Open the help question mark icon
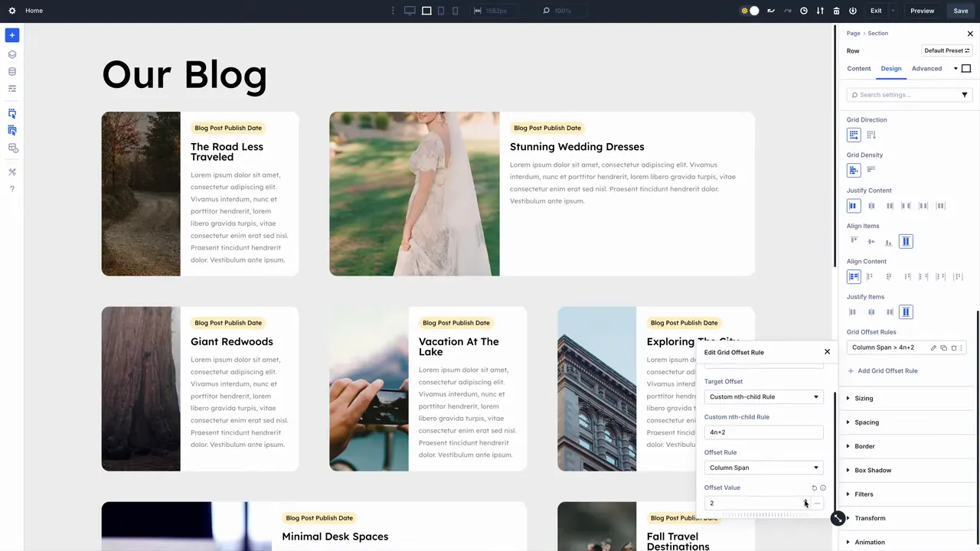Viewport: 980px width, 551px height. click(x=12, y=189)
